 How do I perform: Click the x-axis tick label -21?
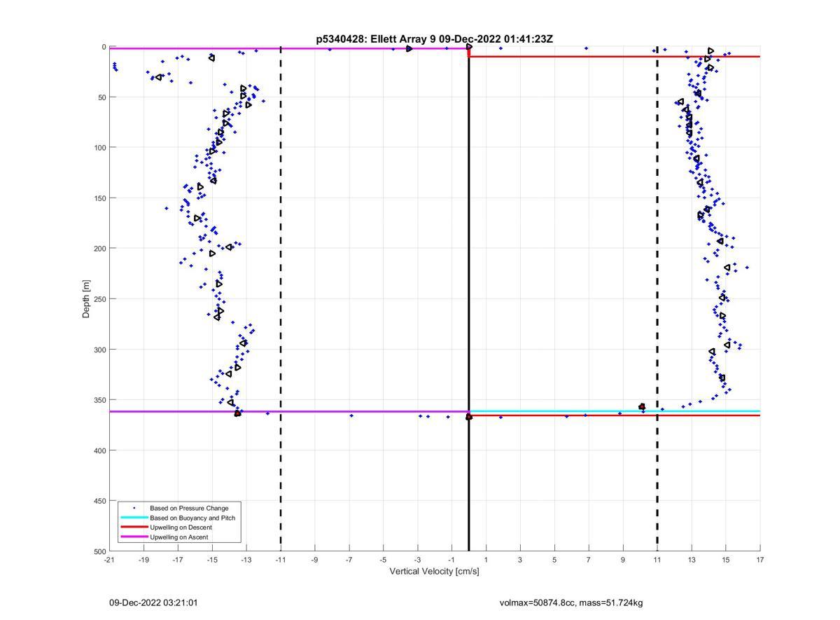(x=109, y=560)
